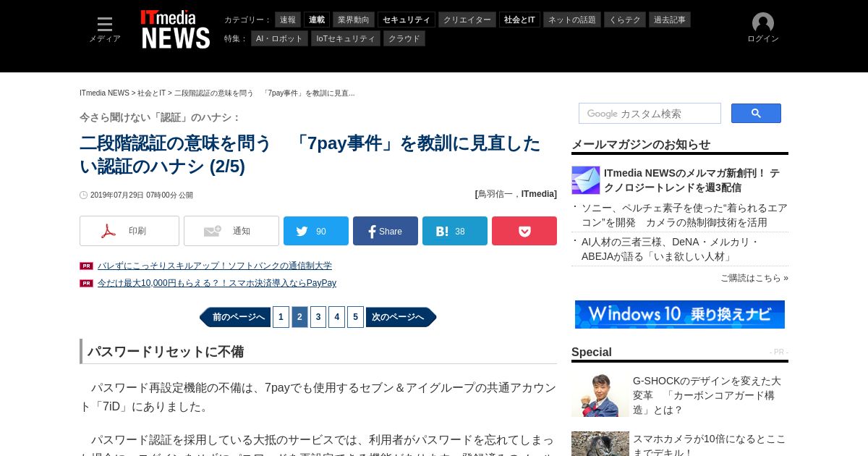Open ITmedia link in the byline

pos(537,194)
